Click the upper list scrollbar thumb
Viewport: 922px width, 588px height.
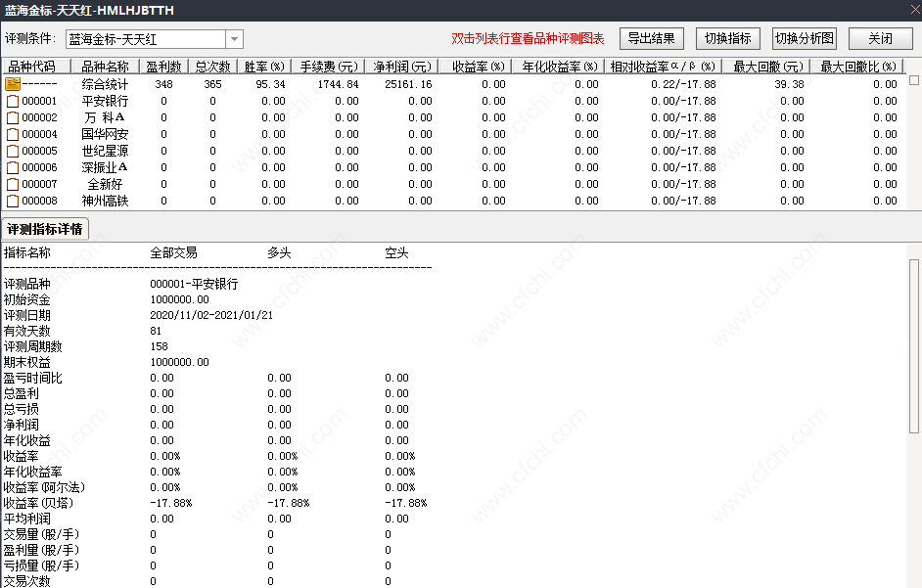914,80
